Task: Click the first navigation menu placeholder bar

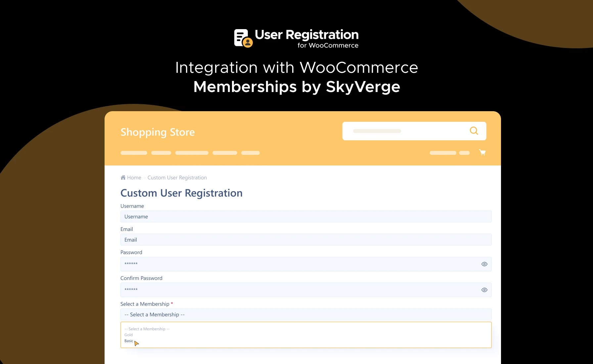Action: pyautogui.click(x=134, y=153)
